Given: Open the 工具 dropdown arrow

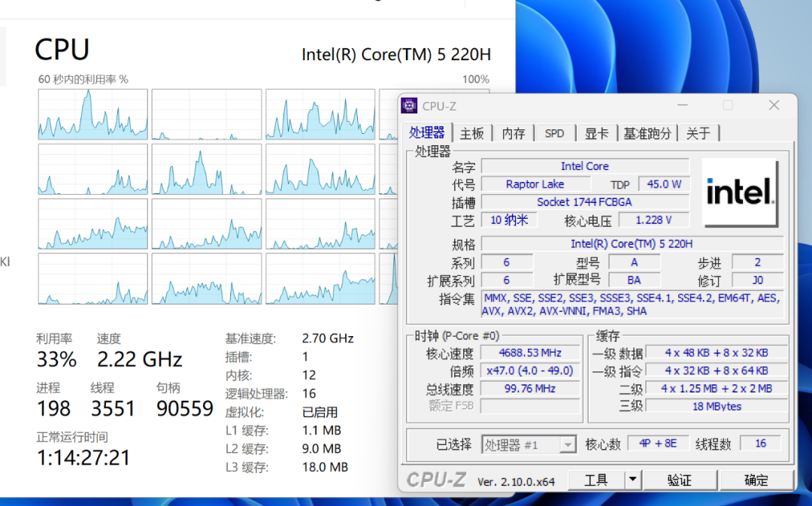Looking at the screenshot, I should (x=633, y=480).
